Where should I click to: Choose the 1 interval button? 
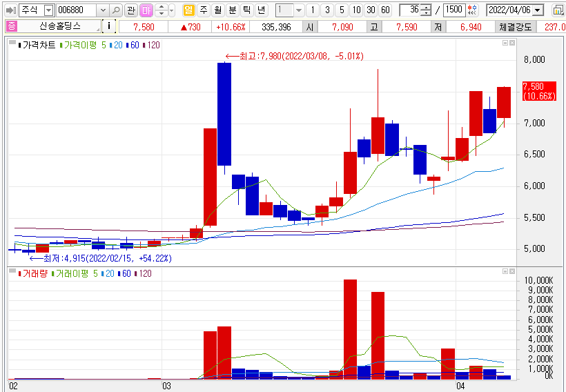pos(313,10)
